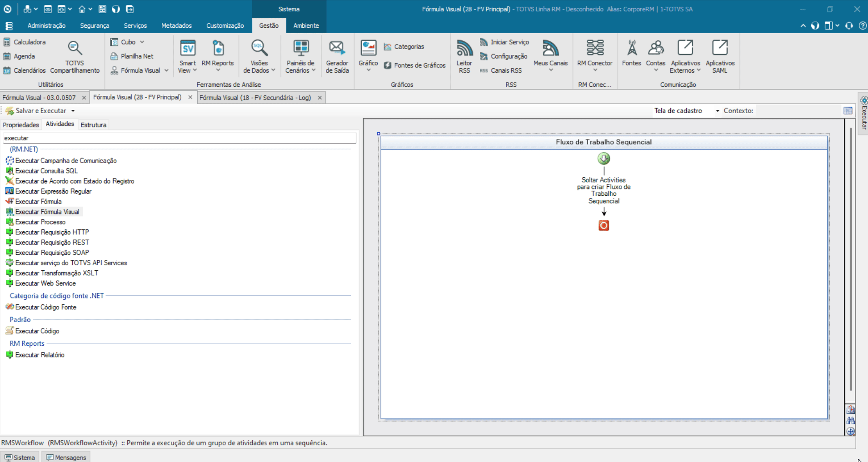
Task: Expand the Fórmula Visual ribbon dropdown
Action: (x=166, y=70)
